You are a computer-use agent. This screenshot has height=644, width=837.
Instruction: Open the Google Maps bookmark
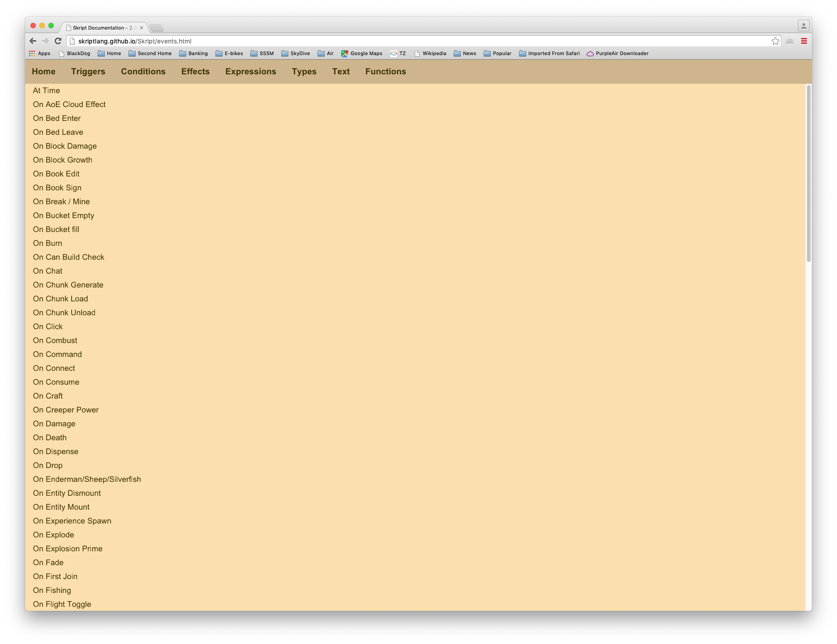click(361, 53)
